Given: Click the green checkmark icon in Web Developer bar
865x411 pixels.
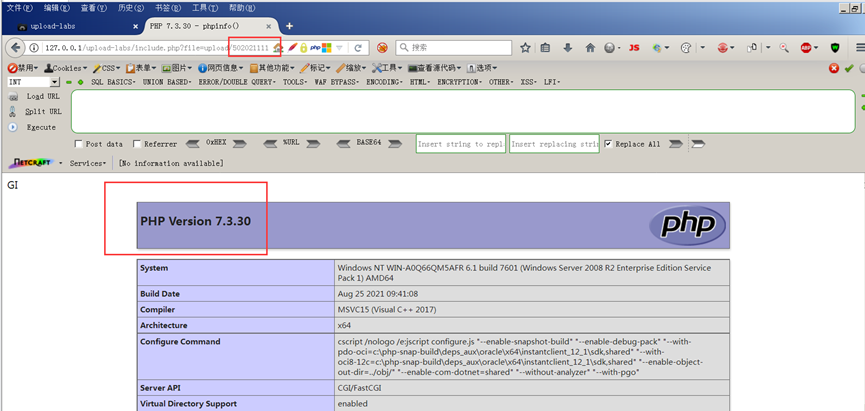Looking at the screenshot, I should point(849,68).
